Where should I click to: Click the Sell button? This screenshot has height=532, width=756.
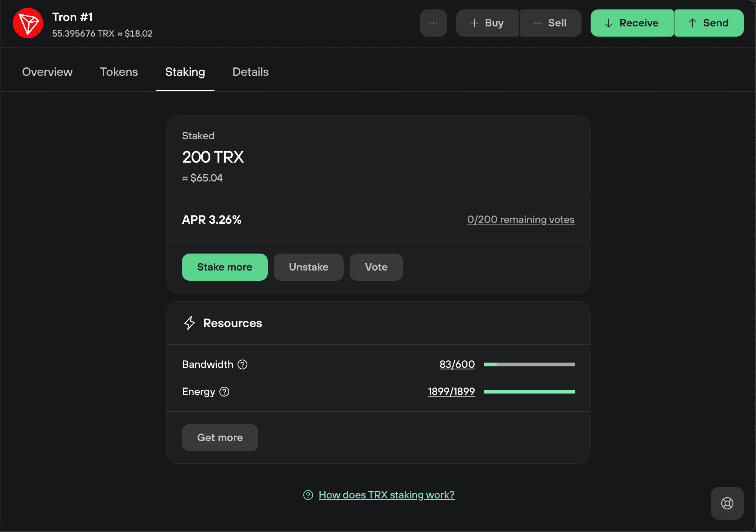[x=550, y=23]
